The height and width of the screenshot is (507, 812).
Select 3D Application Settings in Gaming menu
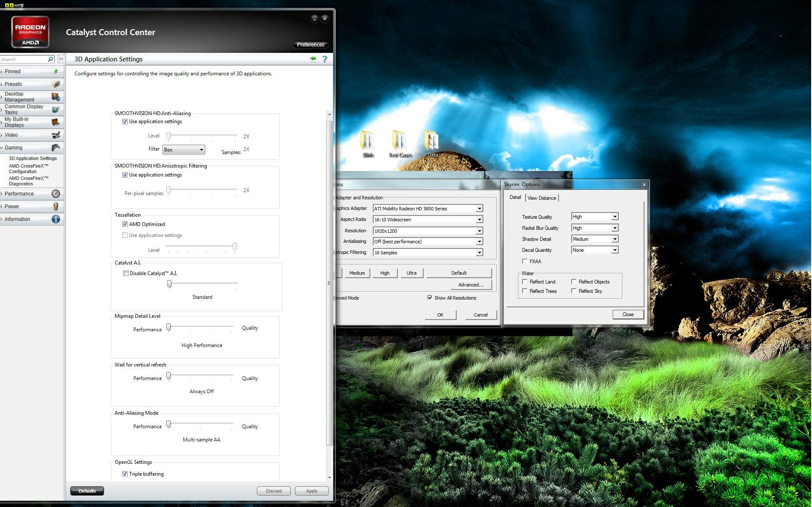pyautogui.click(x=33, y=158)
